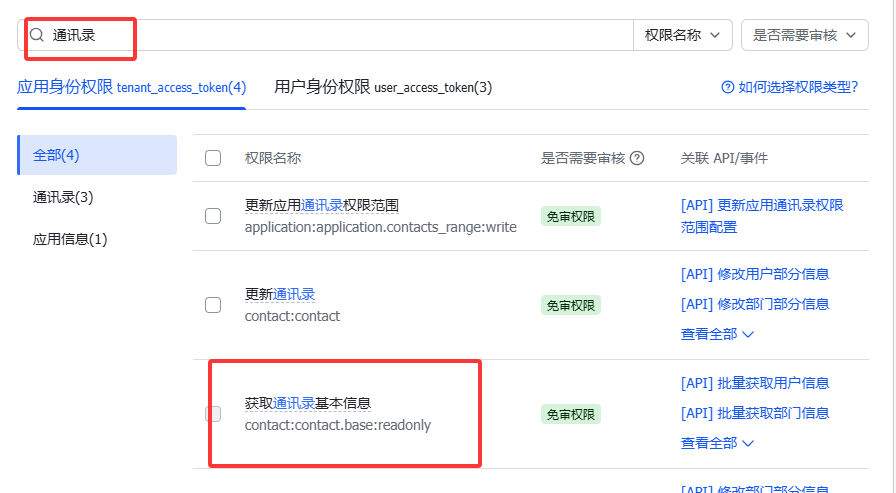Open the 批量获取用户信息 API link
Viewport: 896px width, 493px height.
(x=755, y=383)
